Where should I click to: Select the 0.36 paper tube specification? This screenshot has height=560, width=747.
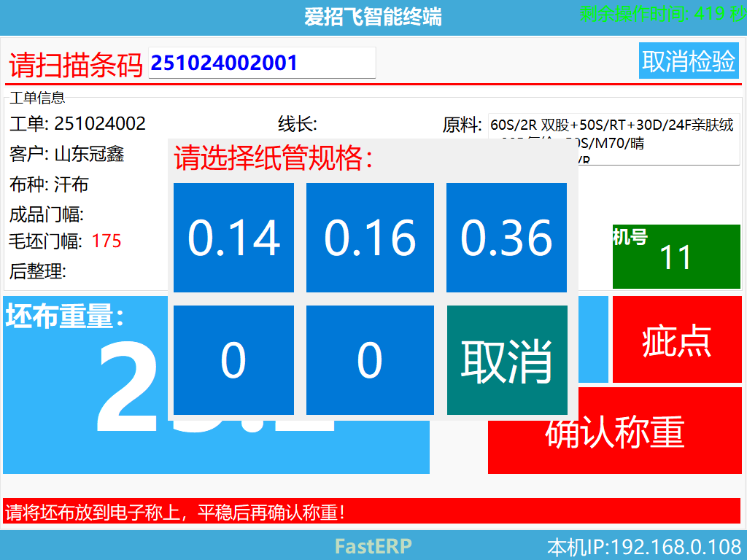point(506,237)
